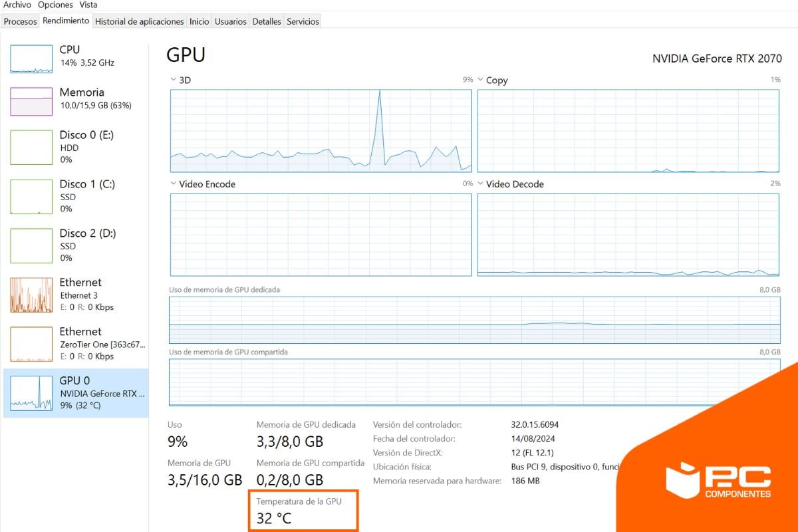Select Disco 1 (C:) entry
This screenshot has height=532, width=798.
(x=76, y=196)
